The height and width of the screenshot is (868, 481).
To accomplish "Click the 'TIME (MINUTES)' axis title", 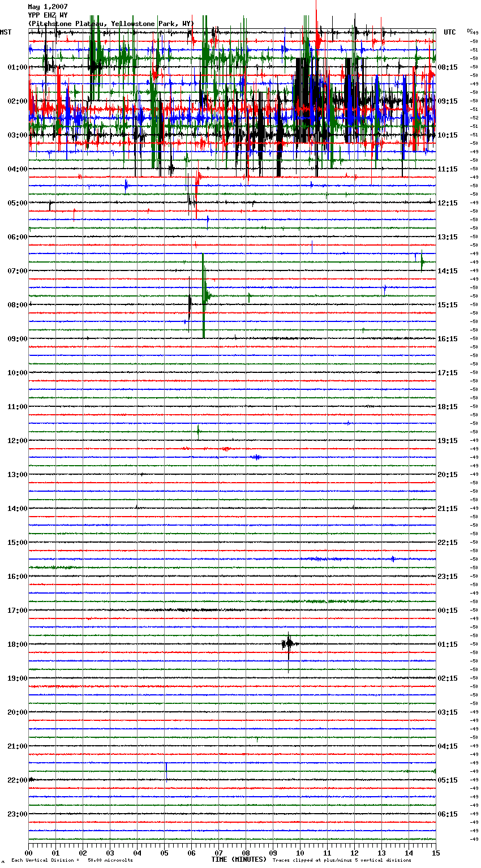I will [239, 860].
